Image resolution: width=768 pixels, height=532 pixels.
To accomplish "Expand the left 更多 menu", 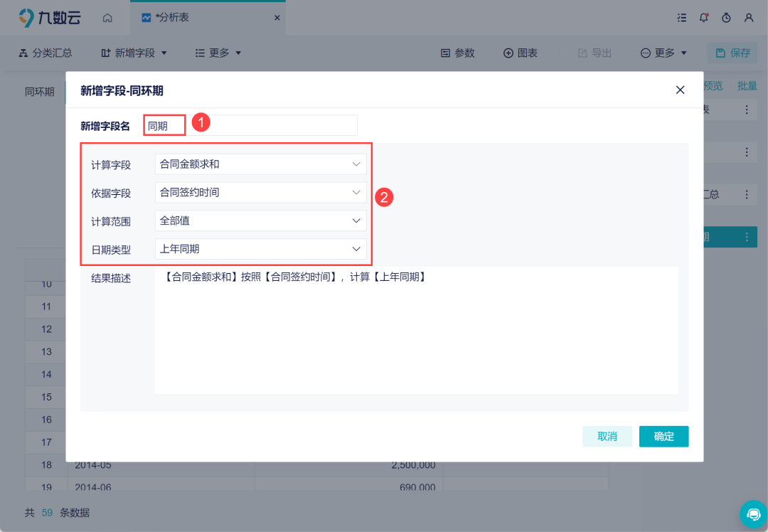I will [x=218, y=53].
